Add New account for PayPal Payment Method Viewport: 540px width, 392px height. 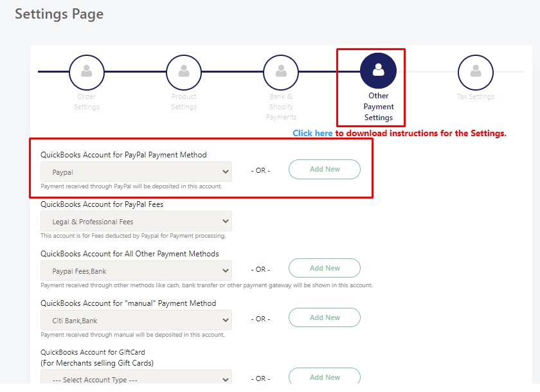pyautogui.click(x=325, y=169)
